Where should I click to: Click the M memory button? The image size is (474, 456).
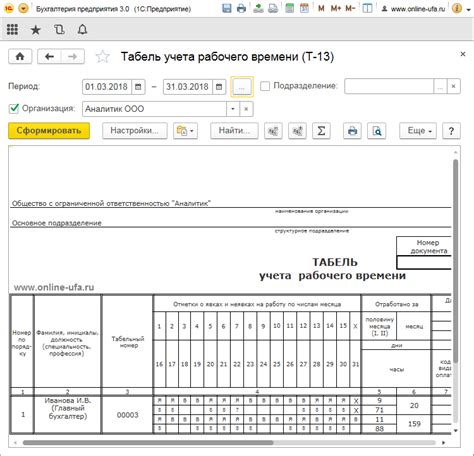click(x=321, y=9)
